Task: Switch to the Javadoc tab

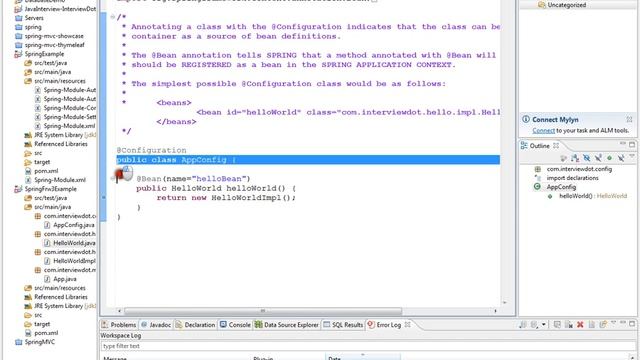Action: [156, 325]
